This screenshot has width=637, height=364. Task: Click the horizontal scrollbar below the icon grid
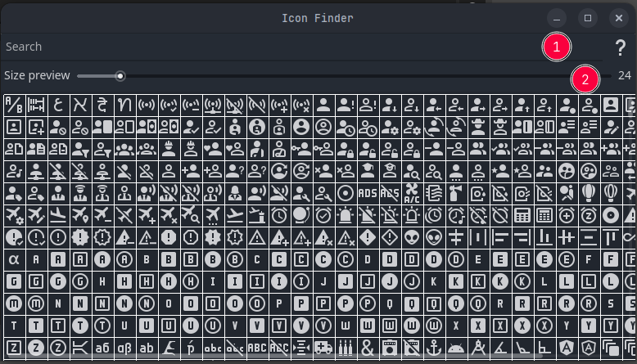click(273, 356)
